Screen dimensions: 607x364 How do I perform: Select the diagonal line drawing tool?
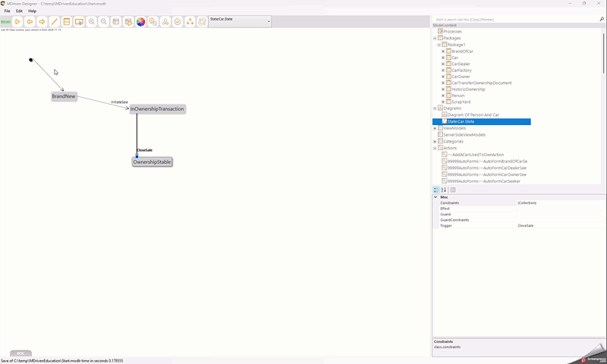pyautogui.click(x=55, y=22)
